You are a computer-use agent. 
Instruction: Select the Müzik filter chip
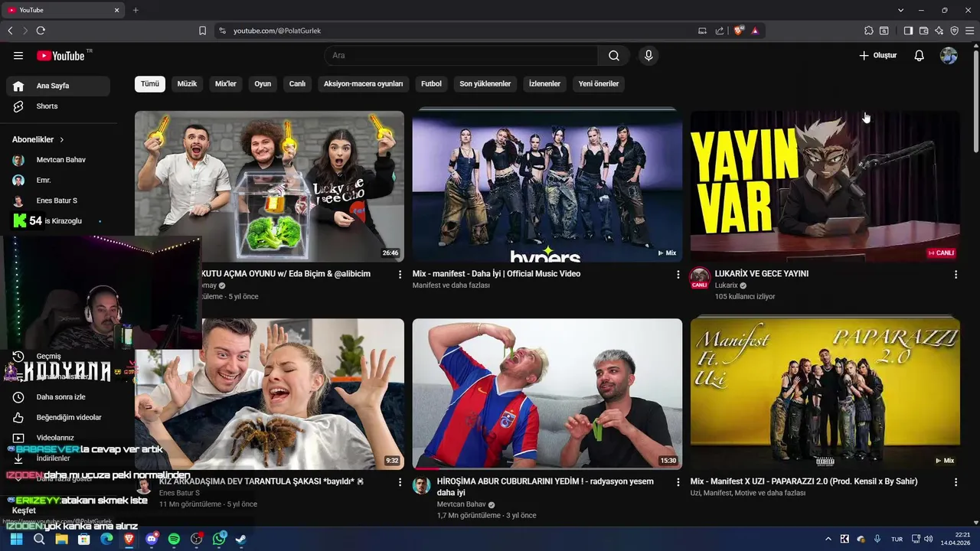coord(187,83)
